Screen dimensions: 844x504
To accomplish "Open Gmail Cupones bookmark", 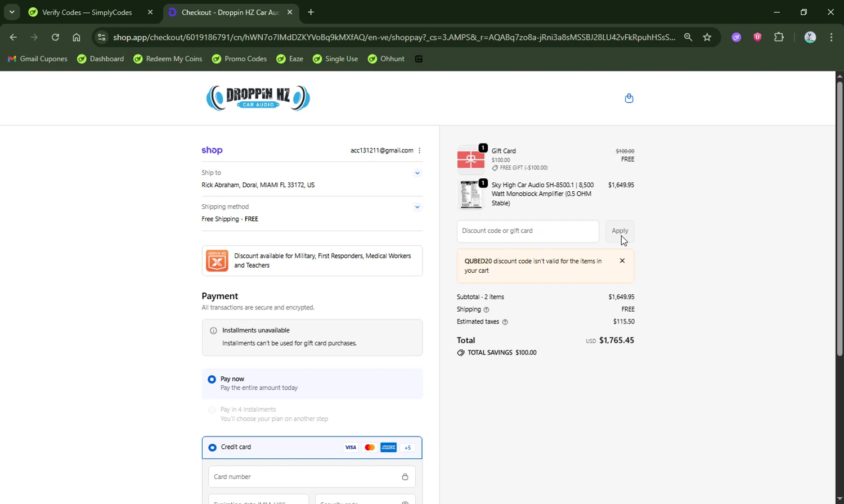I will 37,59.
